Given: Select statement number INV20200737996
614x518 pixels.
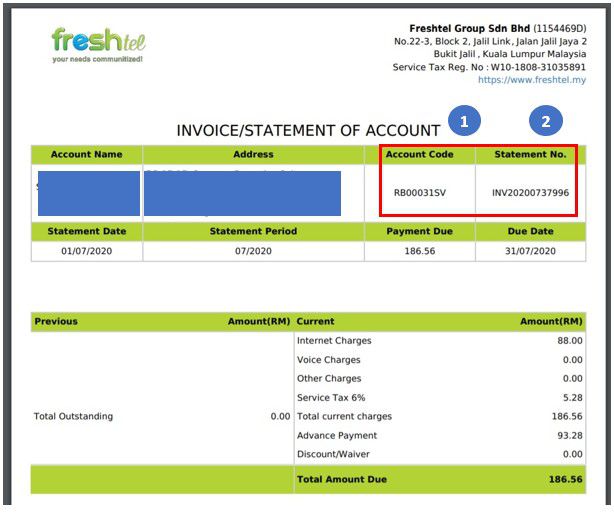Looking at the screenshot, I should (530, 193).
